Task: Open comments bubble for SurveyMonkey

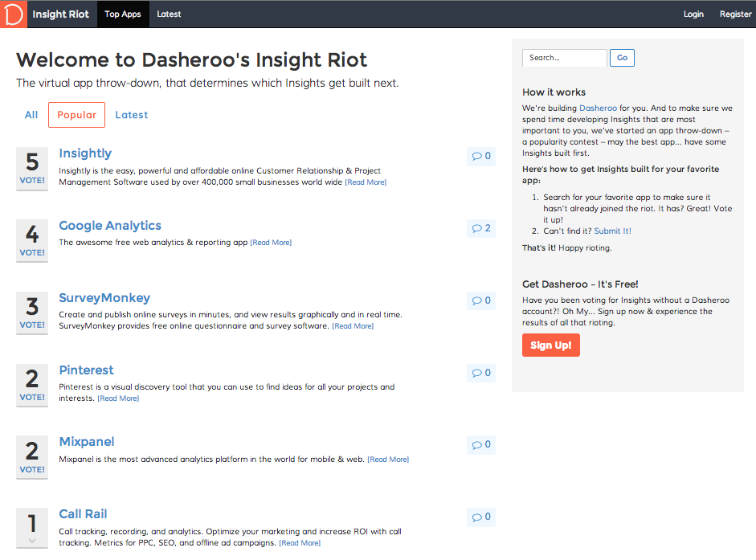Action: pos(481,300)
